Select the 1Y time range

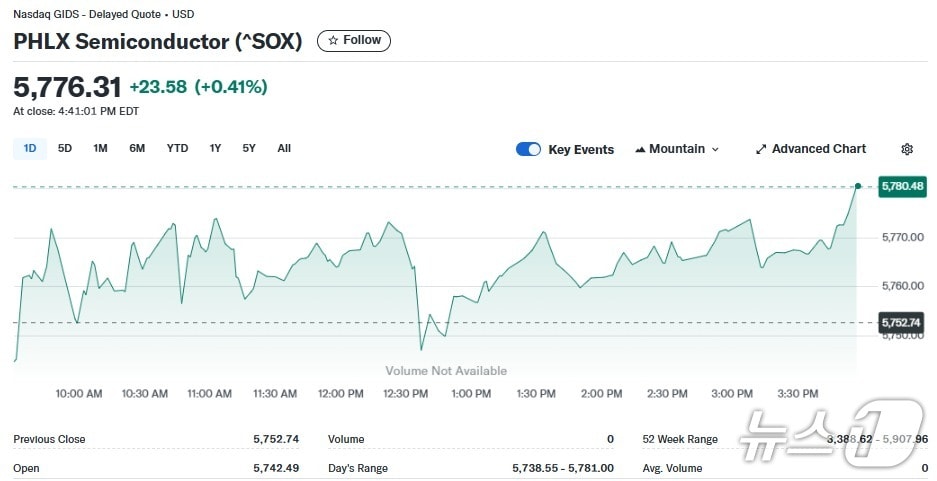pos(215,148)
